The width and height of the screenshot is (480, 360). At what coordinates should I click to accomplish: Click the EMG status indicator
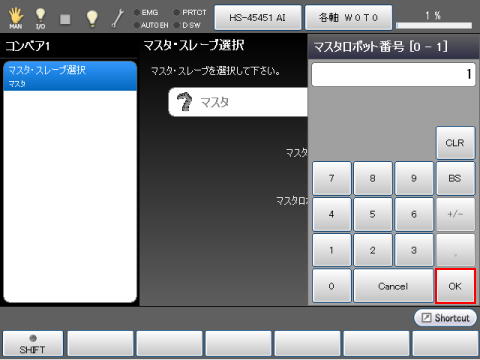pos(146,13)
